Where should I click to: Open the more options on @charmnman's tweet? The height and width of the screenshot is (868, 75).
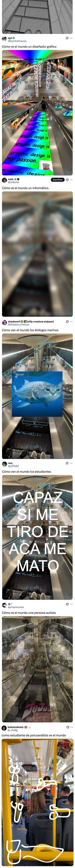point(72,605)
